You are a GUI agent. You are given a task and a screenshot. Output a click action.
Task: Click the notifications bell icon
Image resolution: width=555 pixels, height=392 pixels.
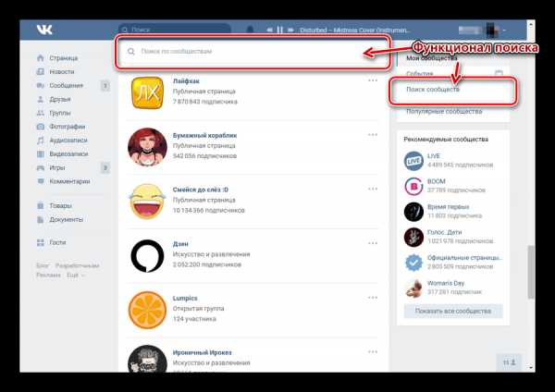pos(250,30)
